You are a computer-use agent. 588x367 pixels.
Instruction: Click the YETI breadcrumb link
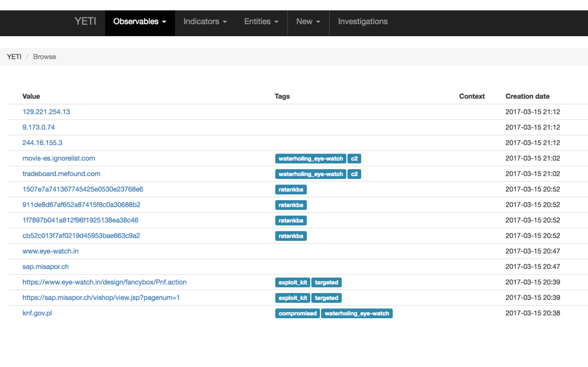14,57
